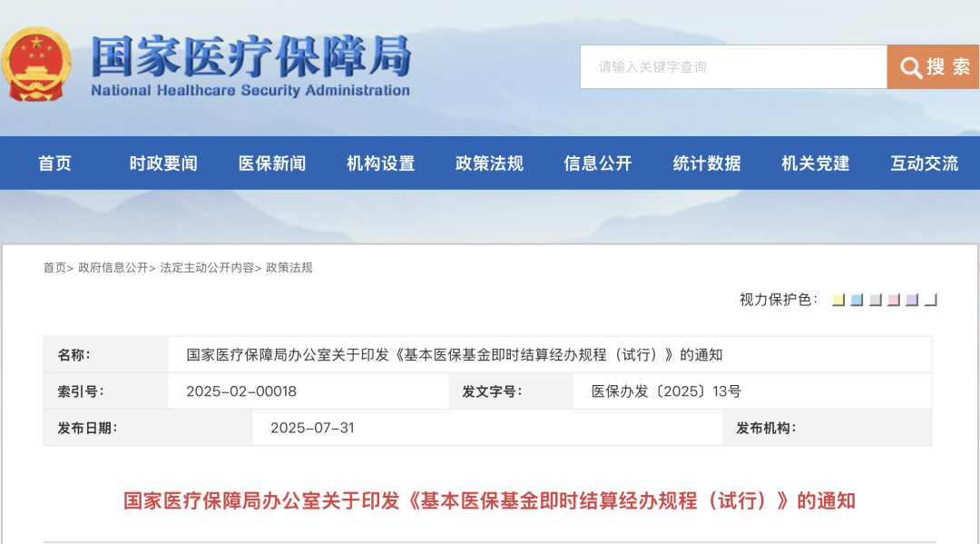
Task: View the 统计数据 section
Action: (707, 163)
